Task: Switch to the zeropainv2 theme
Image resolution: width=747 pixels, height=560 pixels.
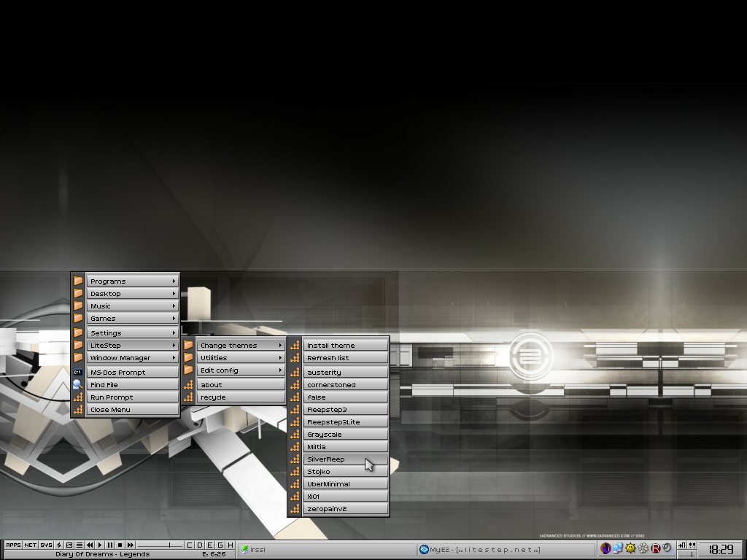Action: tap(346, 508)
